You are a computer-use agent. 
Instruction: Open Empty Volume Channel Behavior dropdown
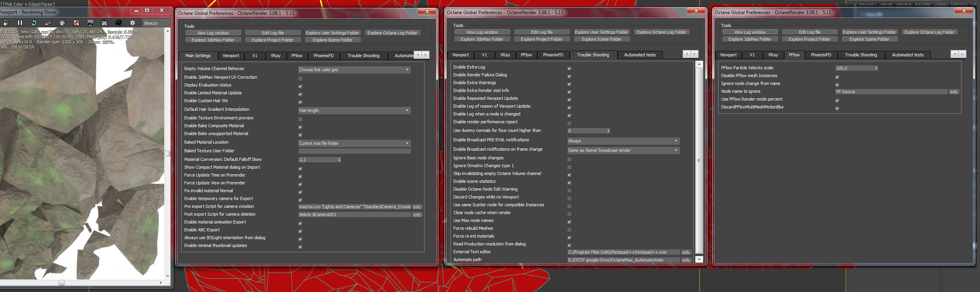354,70
